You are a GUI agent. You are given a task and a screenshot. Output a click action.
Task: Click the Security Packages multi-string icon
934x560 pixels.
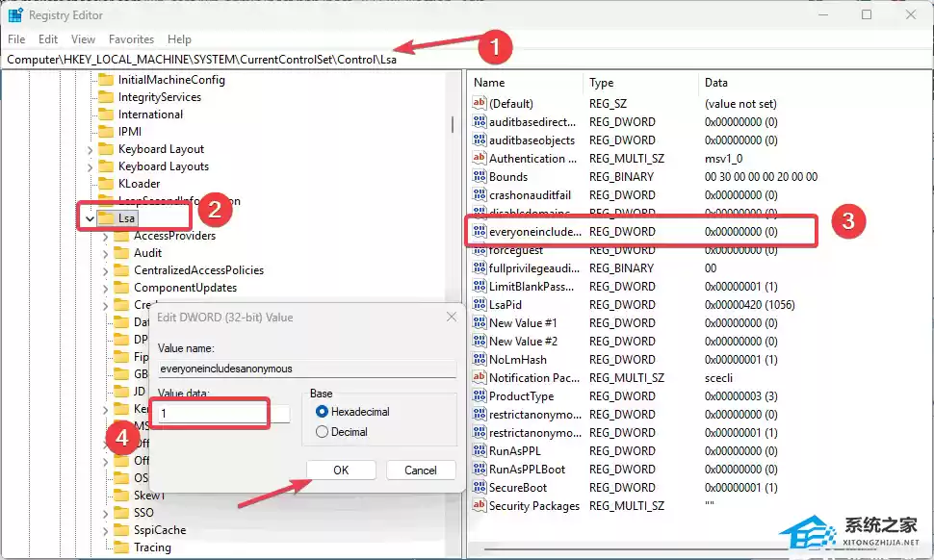[x=479, y=506]
